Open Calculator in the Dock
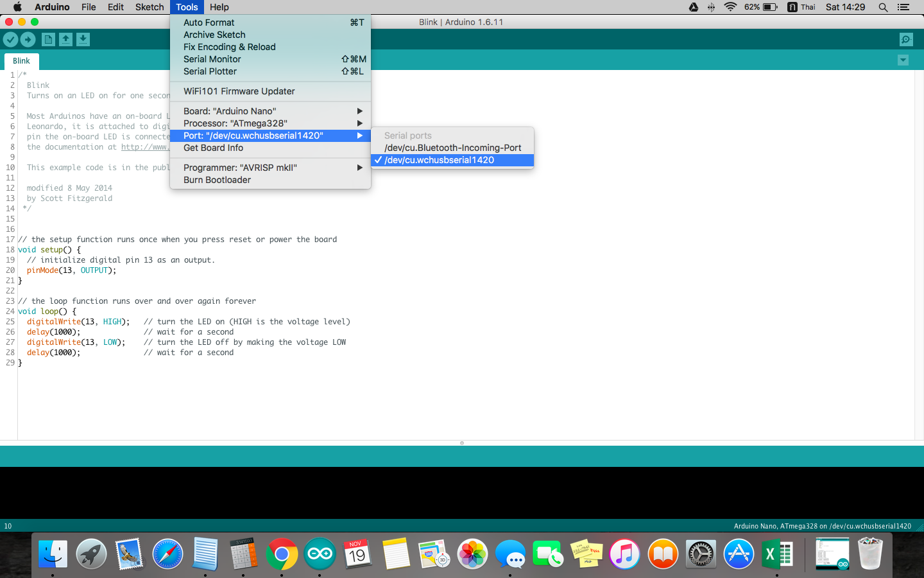 pyautogui.click(x=244, y=554)
